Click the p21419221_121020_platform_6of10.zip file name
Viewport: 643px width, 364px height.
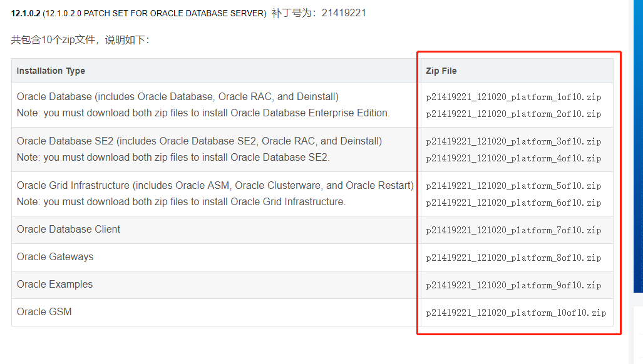point(513,203)
